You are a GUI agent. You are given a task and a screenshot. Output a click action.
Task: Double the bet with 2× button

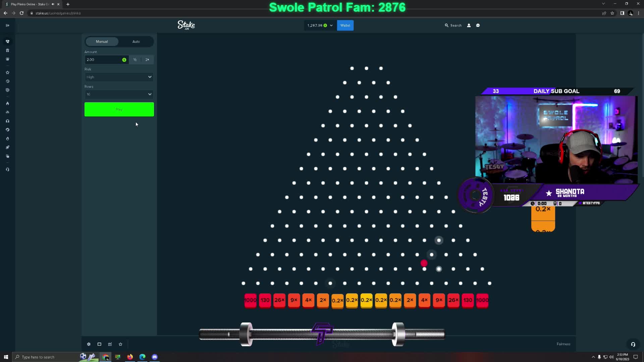click(147, 60)
